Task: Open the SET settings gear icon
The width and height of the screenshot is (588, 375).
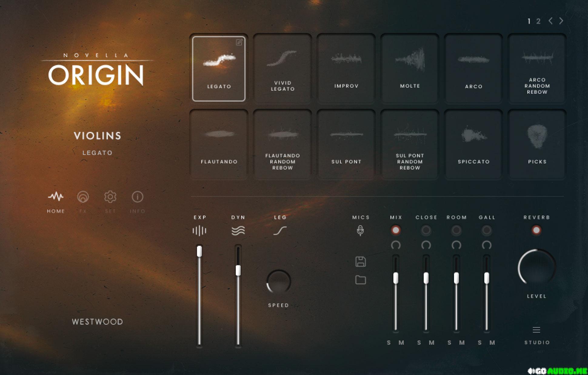Action: coord(110,197)
